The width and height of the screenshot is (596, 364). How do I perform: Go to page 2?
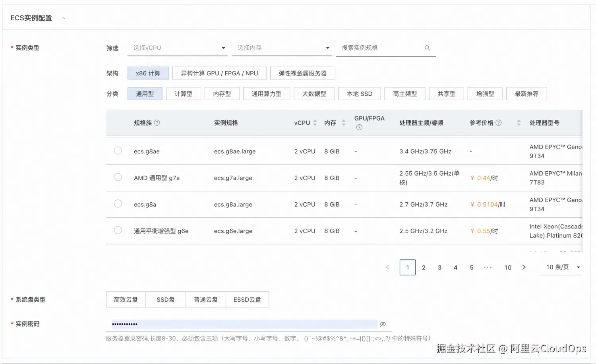[x=424, y=267]
